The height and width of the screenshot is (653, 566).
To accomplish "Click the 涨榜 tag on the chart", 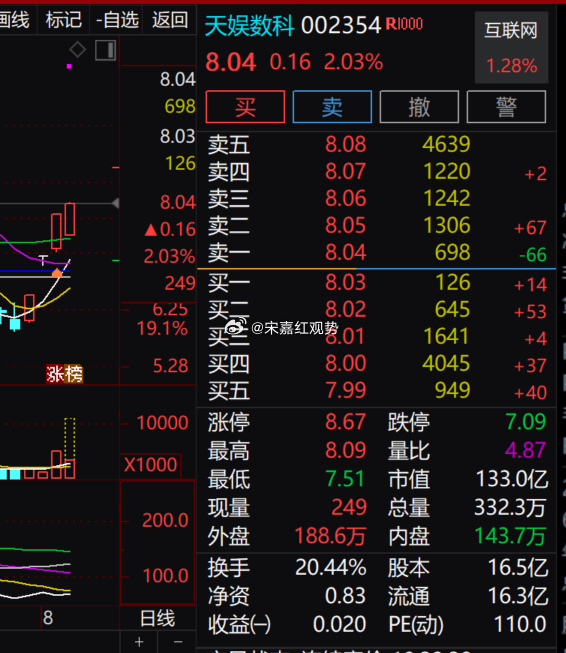I will click(x=64, y=374).
